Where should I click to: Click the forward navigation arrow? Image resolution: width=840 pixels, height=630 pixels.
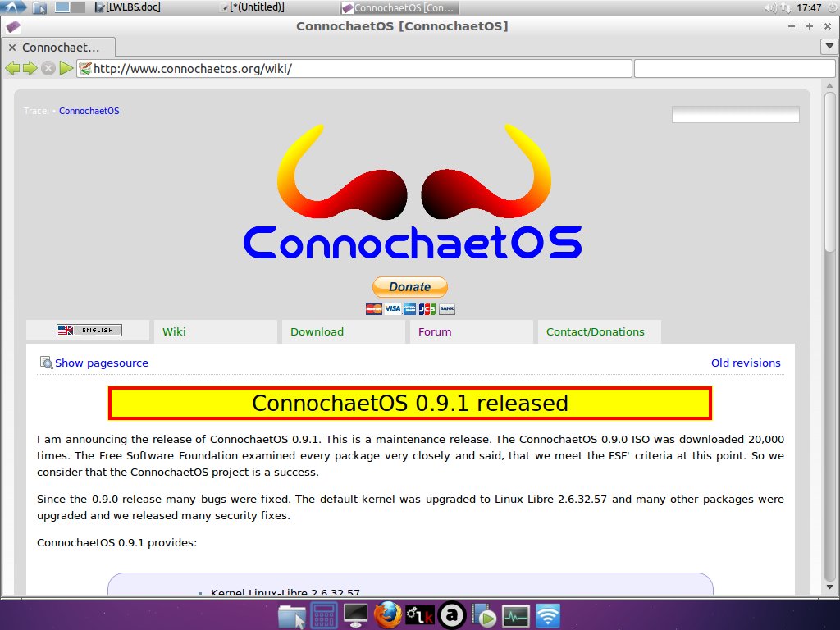click(x=30, y=68)
